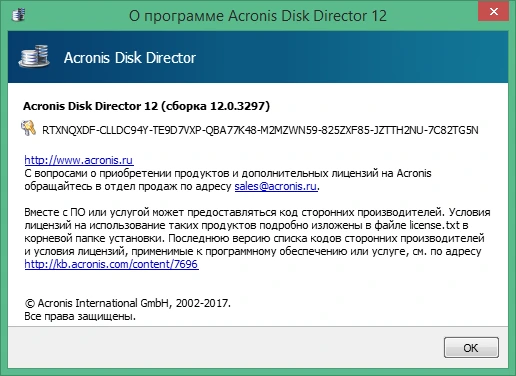Click the license key icon

click(x=28, y=128)
